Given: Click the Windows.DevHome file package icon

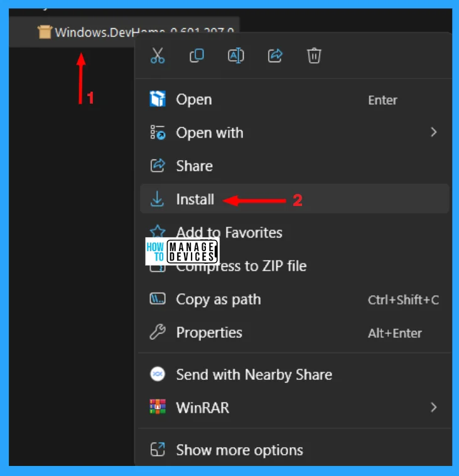Looking at the screenshot, I should click(45, 32).
